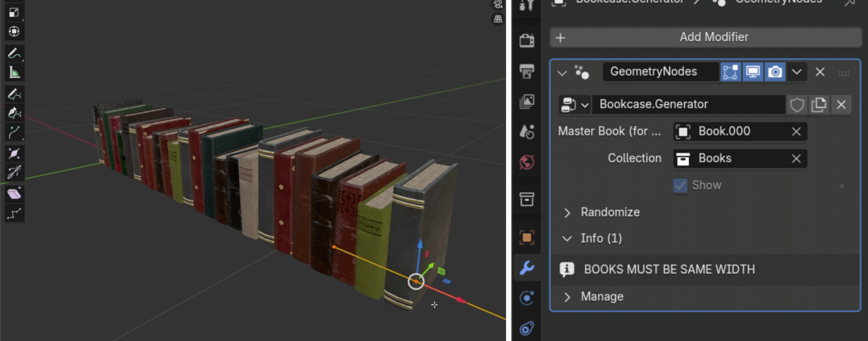Open the Physics properties tab
Screen dimensions: 868x341
pos(527,298)
